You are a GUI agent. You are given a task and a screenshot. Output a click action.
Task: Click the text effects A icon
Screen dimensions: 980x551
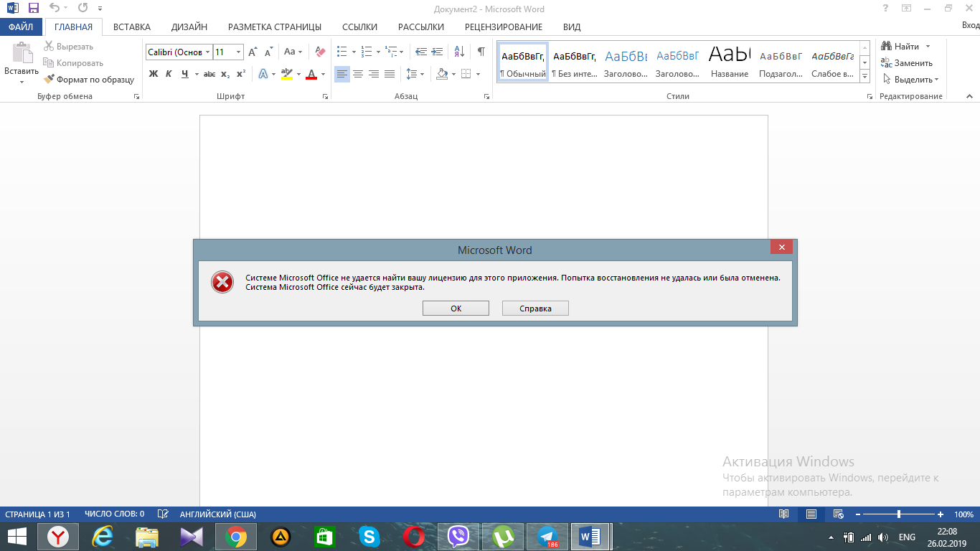263,74
